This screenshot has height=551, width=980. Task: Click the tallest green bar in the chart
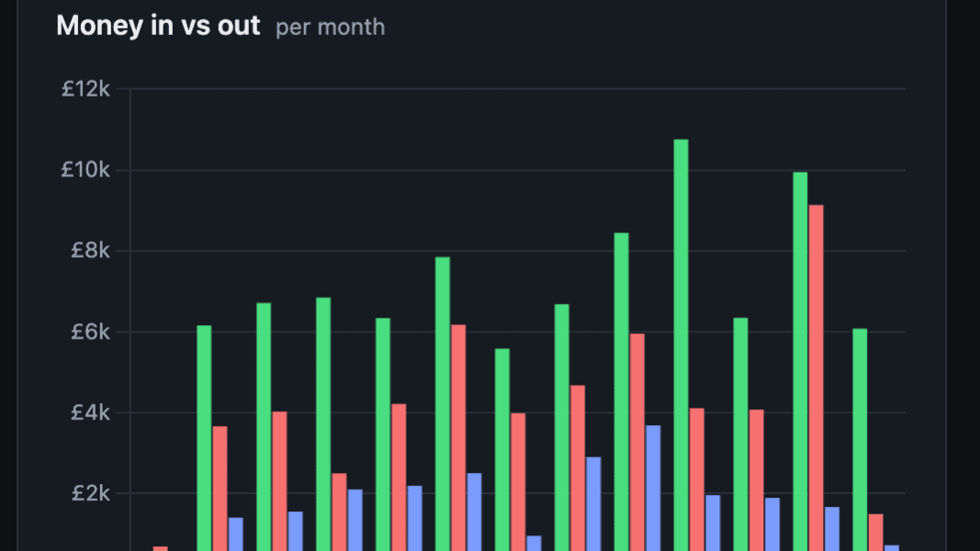[681, 345]
